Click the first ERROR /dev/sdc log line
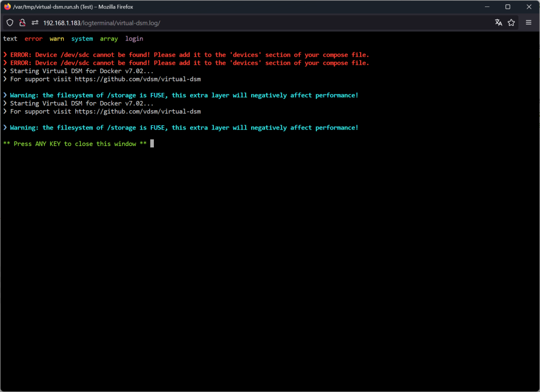This screenshot has width=540, height=392. coord(186,55)
